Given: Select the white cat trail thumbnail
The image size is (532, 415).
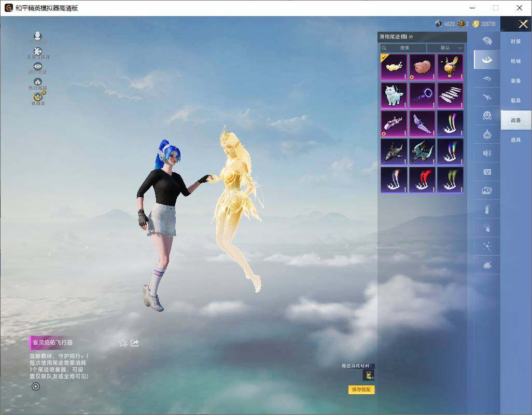Looking at the screenshot, I should 394,95.
